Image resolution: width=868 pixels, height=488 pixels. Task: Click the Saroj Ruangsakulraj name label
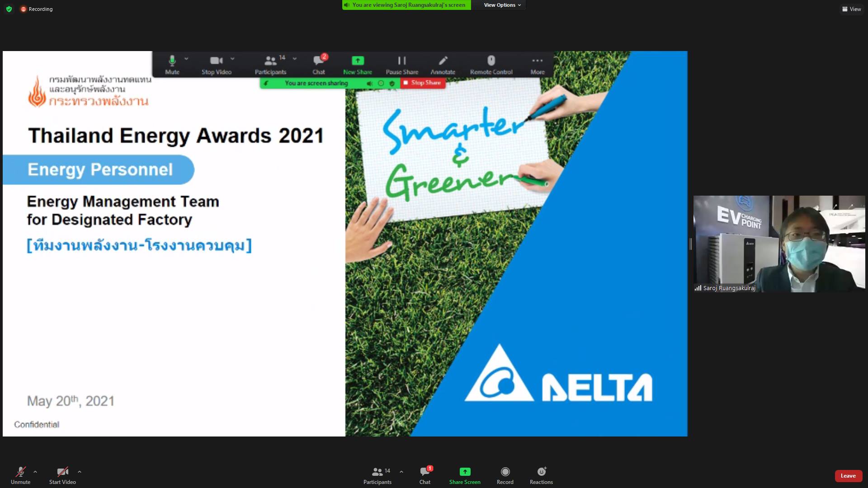click(x=729, y=288)
